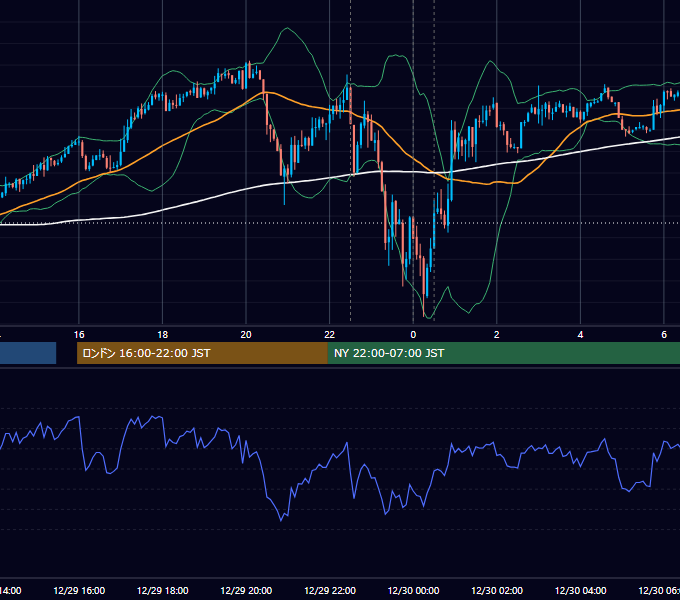Click the "0" hour label on the price chart axis

(x=413, y=335)
